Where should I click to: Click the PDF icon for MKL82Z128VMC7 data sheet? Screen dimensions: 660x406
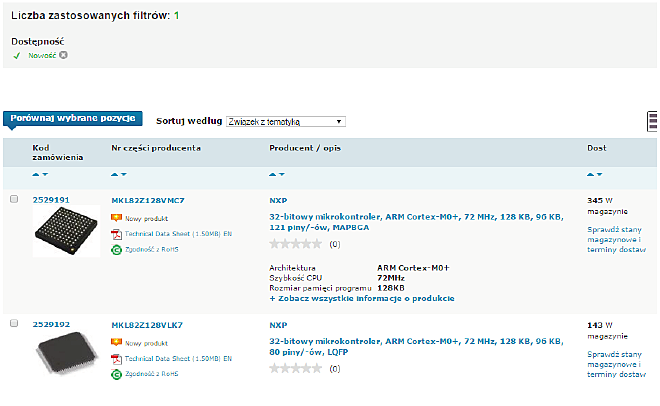pyautogui.click(x=116, y=233)
